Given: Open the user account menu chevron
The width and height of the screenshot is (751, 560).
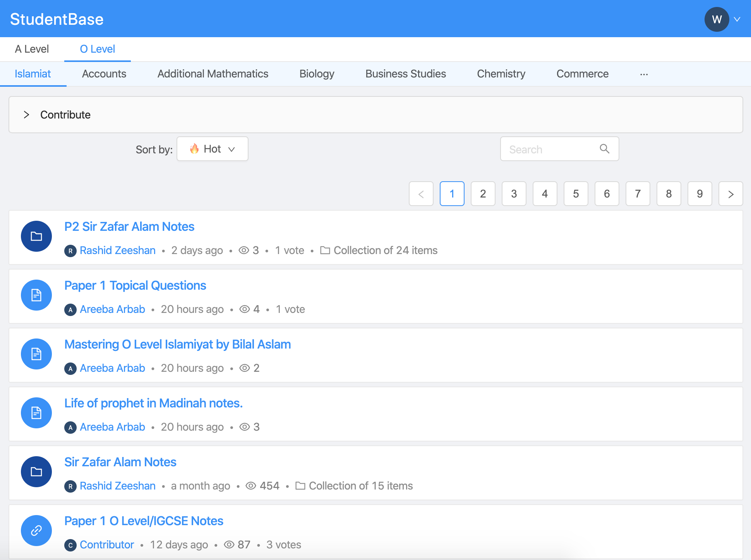Looking at the screenshot, I should tap(737, 19).
